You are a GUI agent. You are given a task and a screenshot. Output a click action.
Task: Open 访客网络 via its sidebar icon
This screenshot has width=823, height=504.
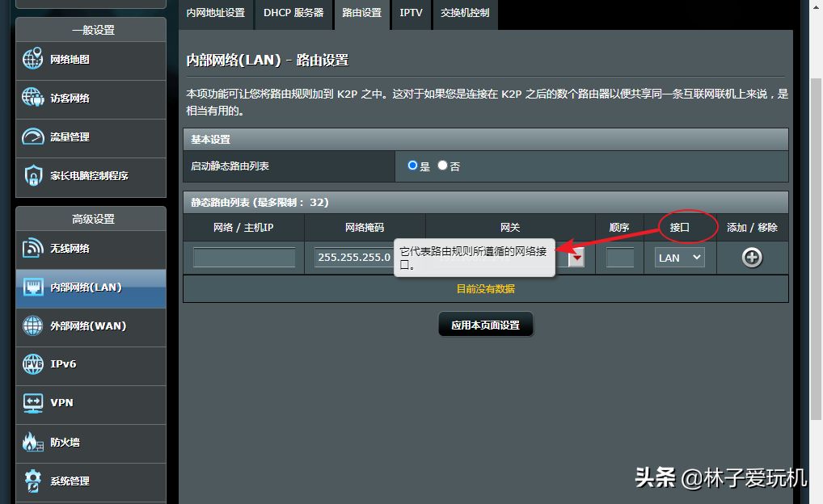tap(32, 98)
